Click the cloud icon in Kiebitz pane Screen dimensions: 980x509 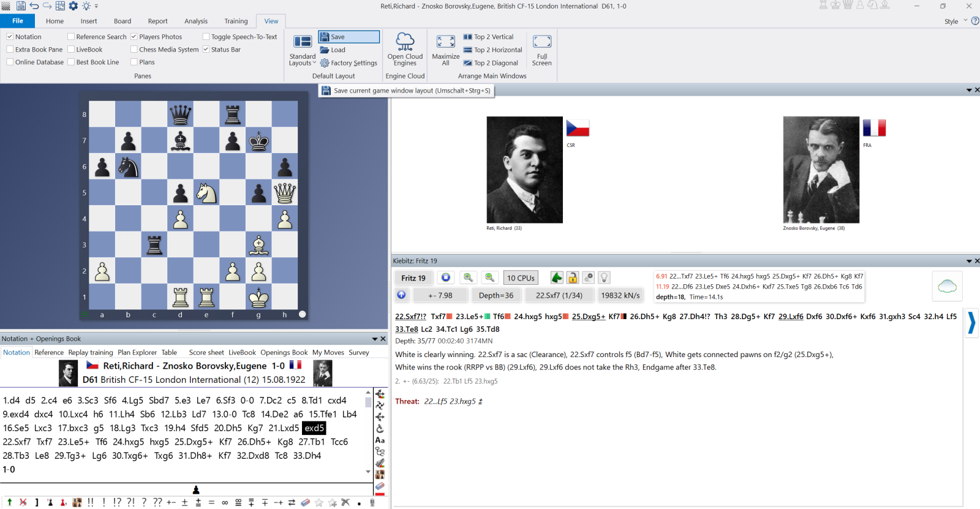(947, 286)
